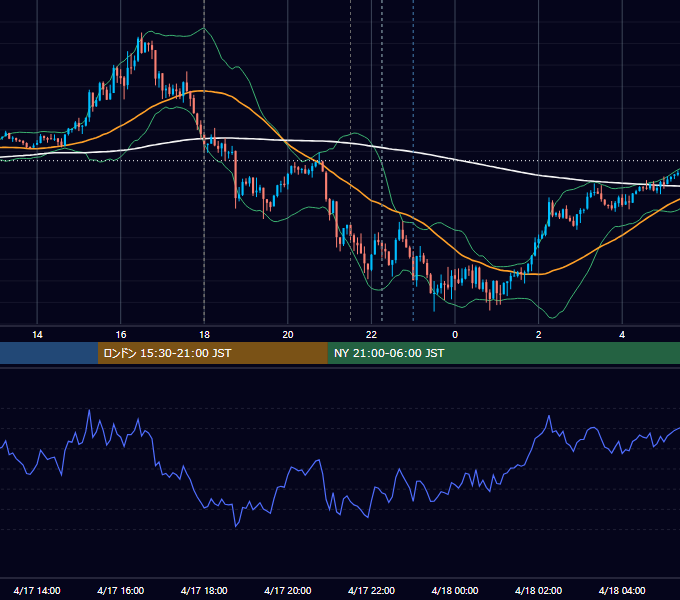The image size is (680, 600).
Task: Click the 4/17 16:00 date label
Action: pyautogui.click(x=121, y=590)
